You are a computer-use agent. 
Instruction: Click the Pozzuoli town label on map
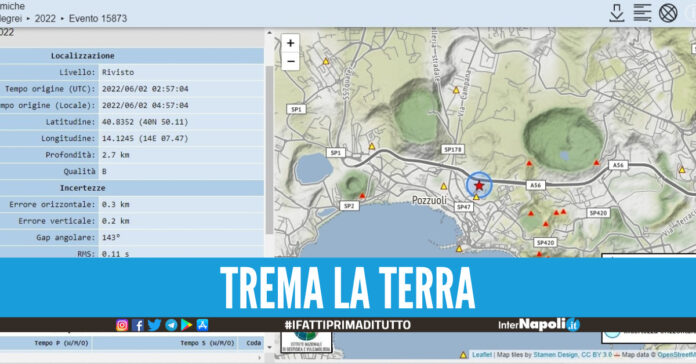click(x=429, y=201)
